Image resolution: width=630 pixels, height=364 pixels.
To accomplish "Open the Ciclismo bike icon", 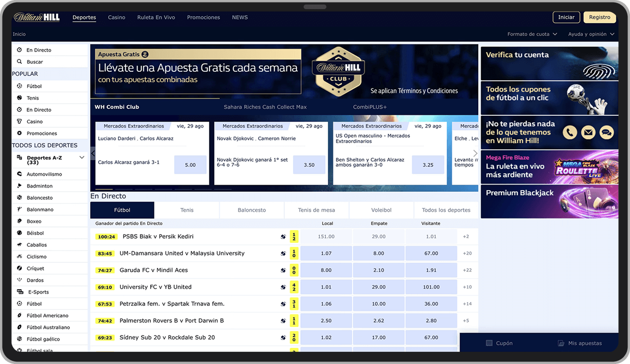I will [19, 256].
